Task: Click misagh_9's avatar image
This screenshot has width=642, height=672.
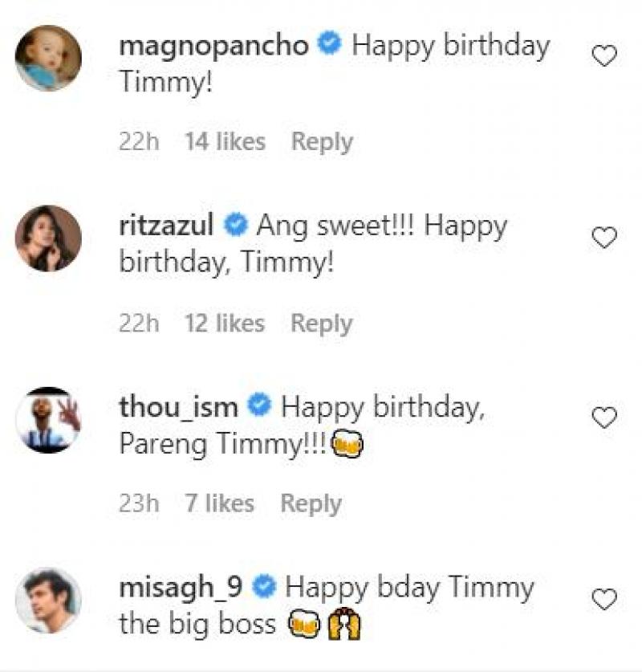Action: [x=49, y=600]
